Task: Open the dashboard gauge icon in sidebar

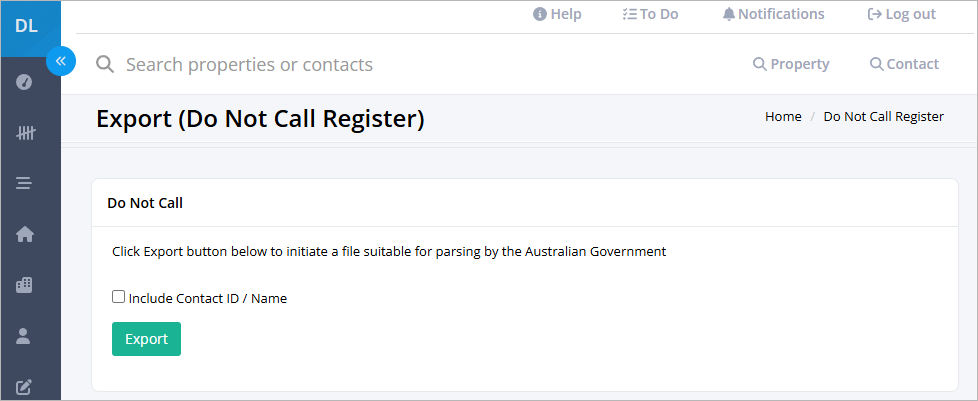Action: [x=24, y=82]
